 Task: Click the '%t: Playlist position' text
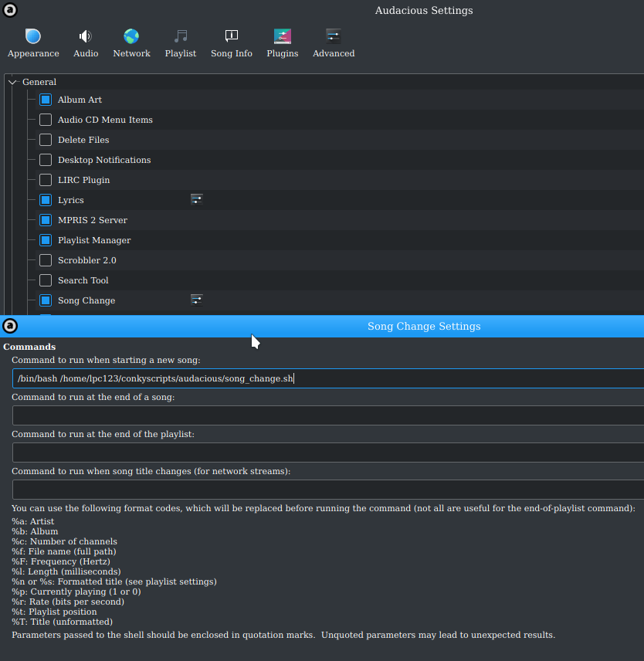click(x=54, y=612)
